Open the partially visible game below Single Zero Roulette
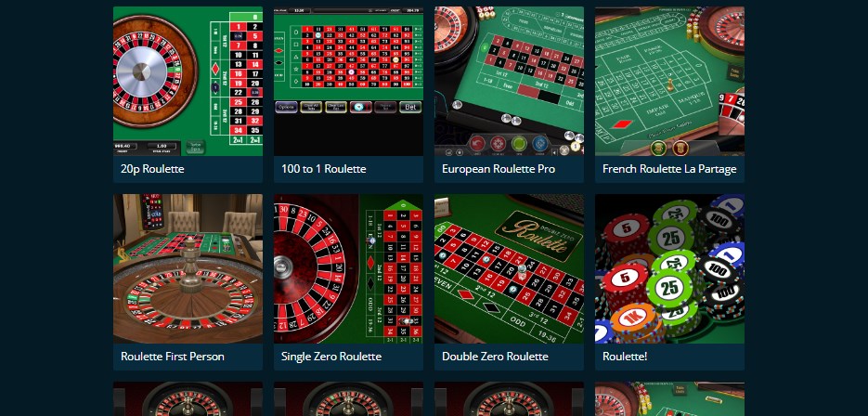The width and height of the screenshot is (868, 416). pos(348,399)
